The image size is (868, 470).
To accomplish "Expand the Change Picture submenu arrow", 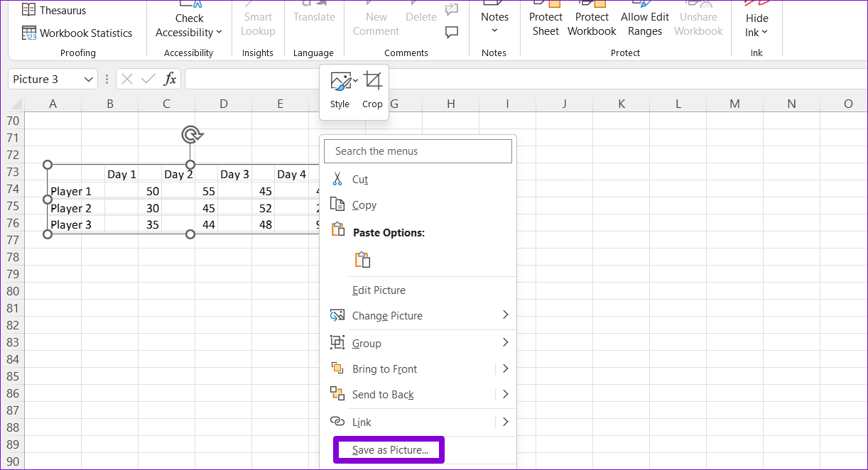I will 505,315.
